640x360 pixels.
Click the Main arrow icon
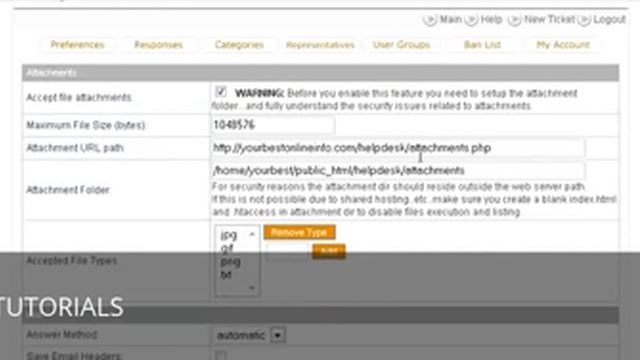pos(430,19)
